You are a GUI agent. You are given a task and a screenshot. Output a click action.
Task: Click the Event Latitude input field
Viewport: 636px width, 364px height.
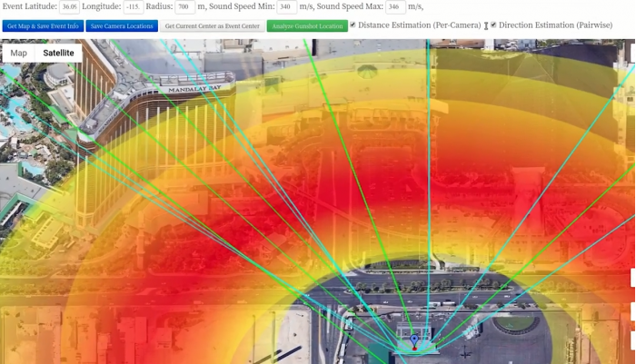tap(69, 7)
